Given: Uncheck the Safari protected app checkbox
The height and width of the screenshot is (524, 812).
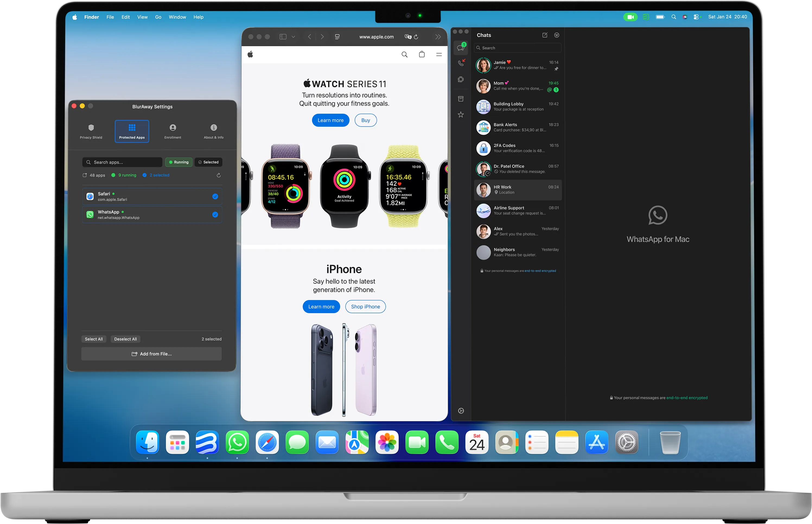Looking at the screenshot, I should pyautogui.click(x=215, y=196).
